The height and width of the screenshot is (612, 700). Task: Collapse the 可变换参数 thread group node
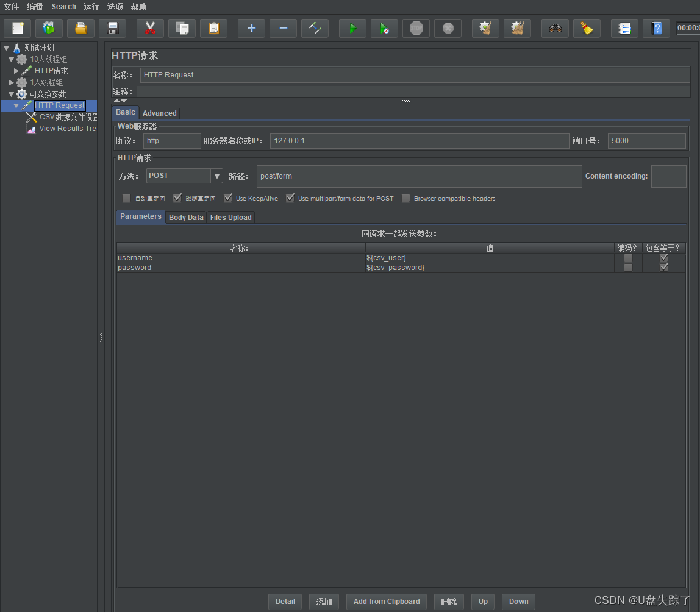[12, 94]
